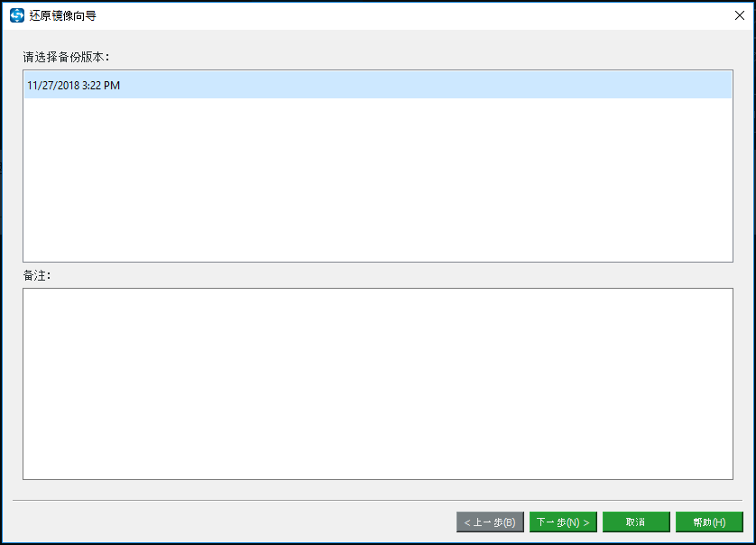Click the arrow in the < 上一步(B) button
This screenshot has width=756, height=545.
[467, 522]
